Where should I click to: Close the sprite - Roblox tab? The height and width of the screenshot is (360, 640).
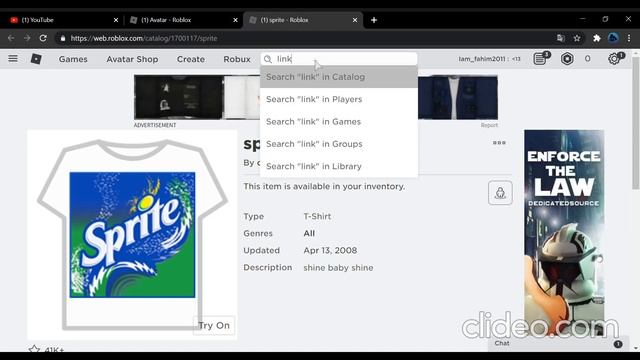[355, 20]
